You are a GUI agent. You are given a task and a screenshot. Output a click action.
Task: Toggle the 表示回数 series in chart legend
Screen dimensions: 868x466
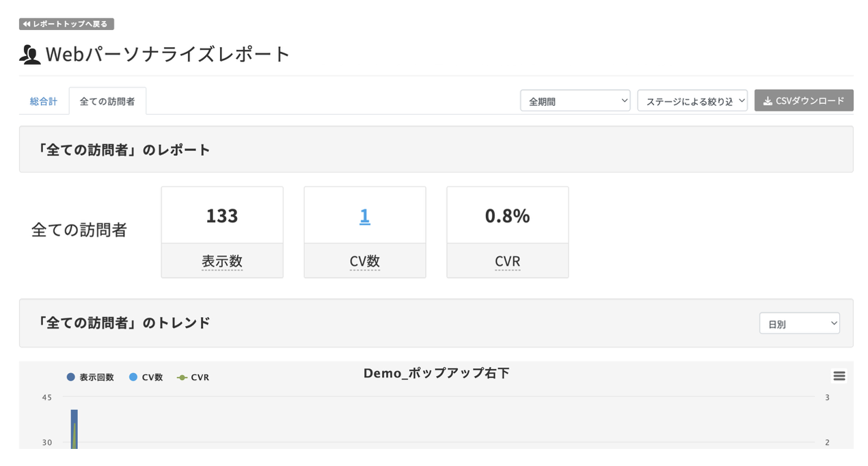click(91, 377)
